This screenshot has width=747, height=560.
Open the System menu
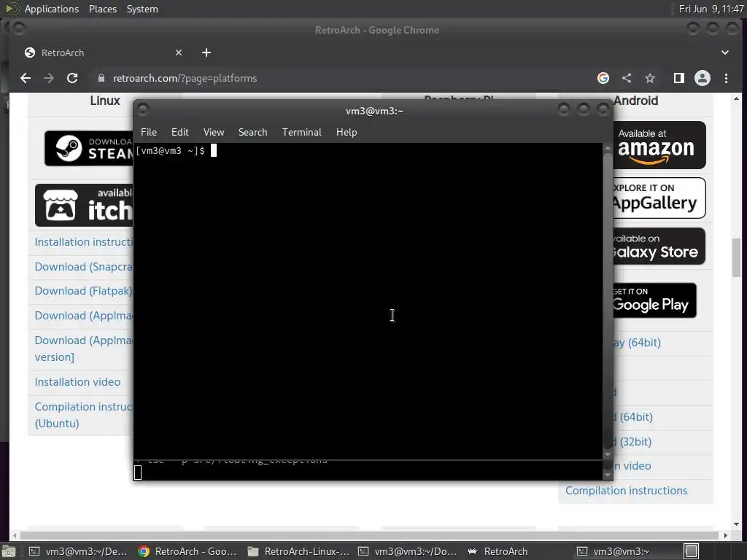click(142, 9)
